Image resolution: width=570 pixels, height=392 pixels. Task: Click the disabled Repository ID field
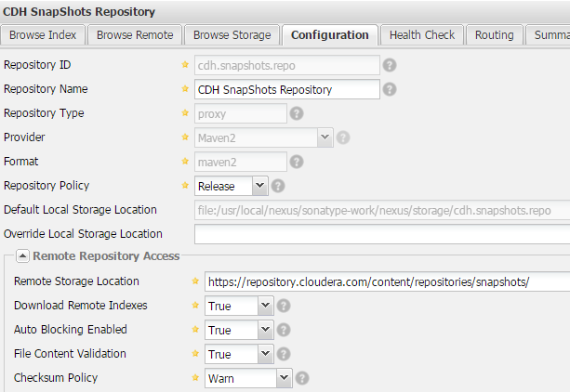pyautogui.click(x=287, y=65)
